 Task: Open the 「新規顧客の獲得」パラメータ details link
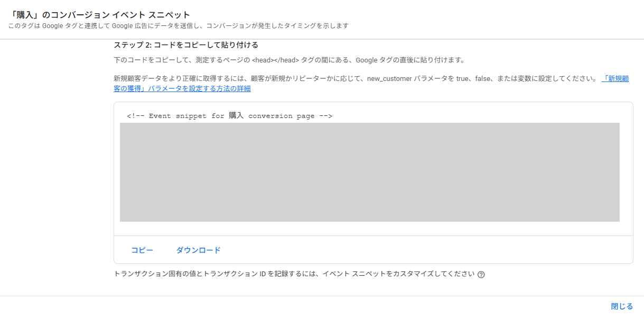182,88
